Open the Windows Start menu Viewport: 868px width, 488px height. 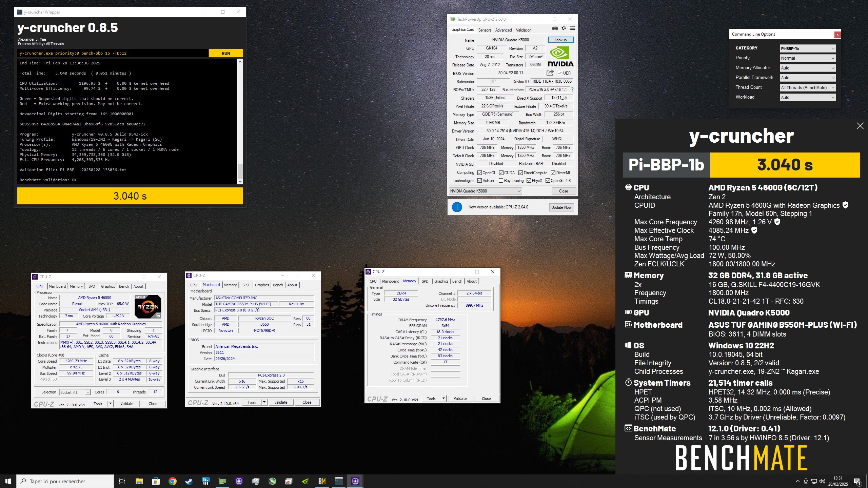pos(8,481)
